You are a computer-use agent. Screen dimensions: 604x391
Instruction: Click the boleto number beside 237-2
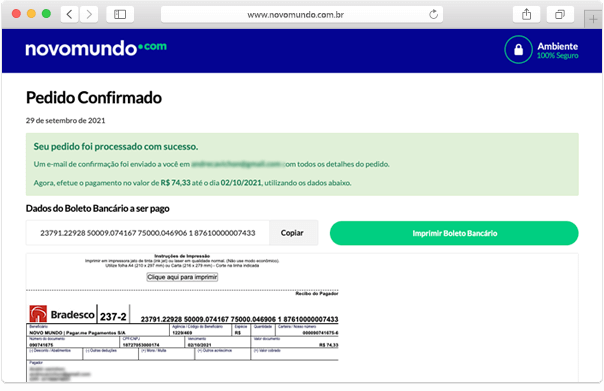coord(239,319)
